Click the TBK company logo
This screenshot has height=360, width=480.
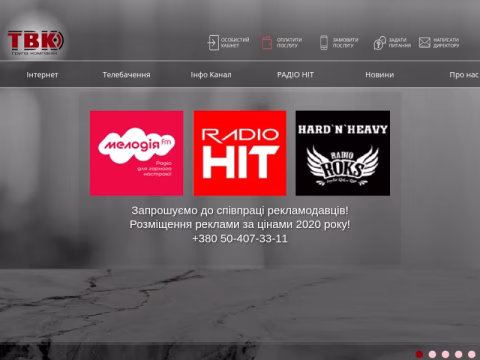36,42
